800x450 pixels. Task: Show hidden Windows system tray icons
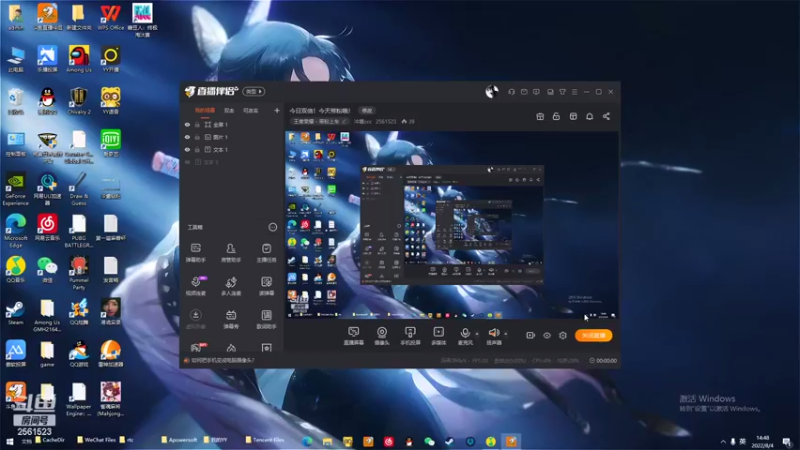(722, 442)
